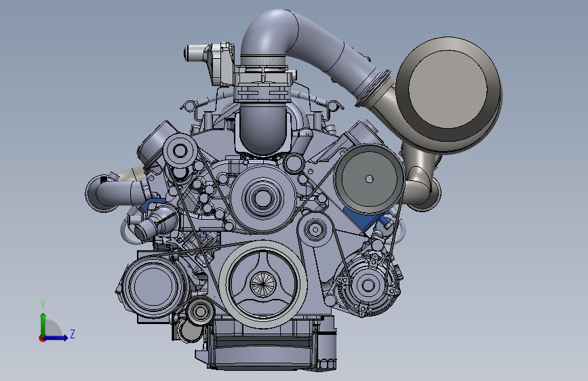Select the alternator at lower right
Image resolution: width=588 pixels, height=381 pixels.
(x=368, y=285)
